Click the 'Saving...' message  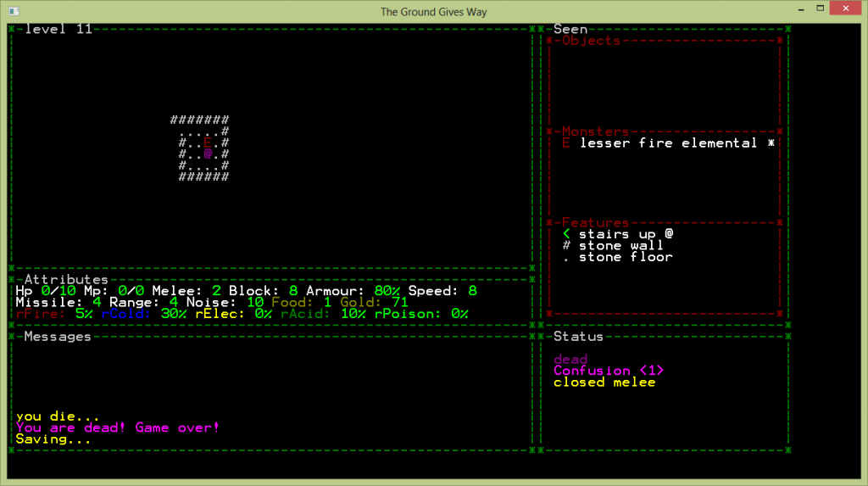coord(53,439)
